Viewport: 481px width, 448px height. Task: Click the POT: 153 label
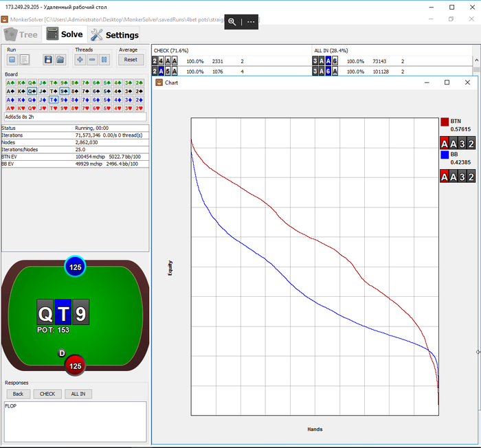53,330
